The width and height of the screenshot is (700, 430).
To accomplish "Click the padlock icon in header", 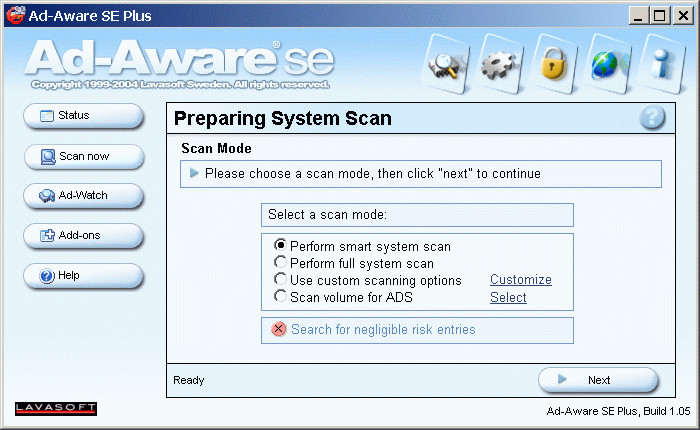I will coord(550,62).
